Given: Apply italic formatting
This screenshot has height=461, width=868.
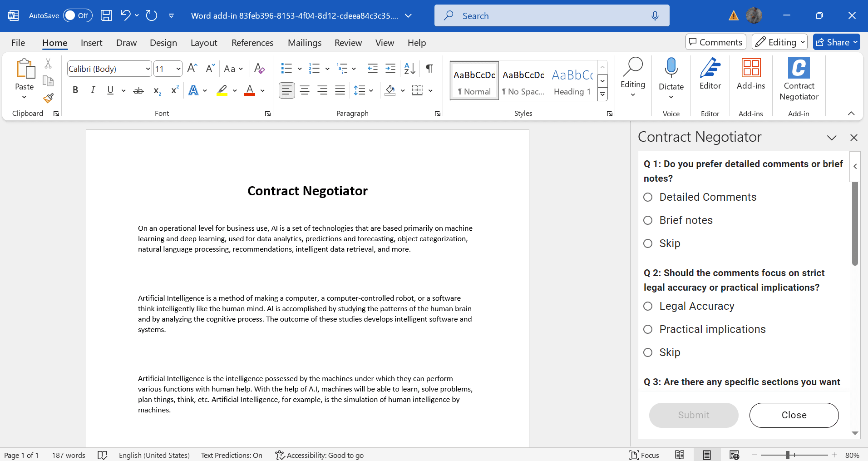Looking at the screenshot, I should tap(93, 90).
